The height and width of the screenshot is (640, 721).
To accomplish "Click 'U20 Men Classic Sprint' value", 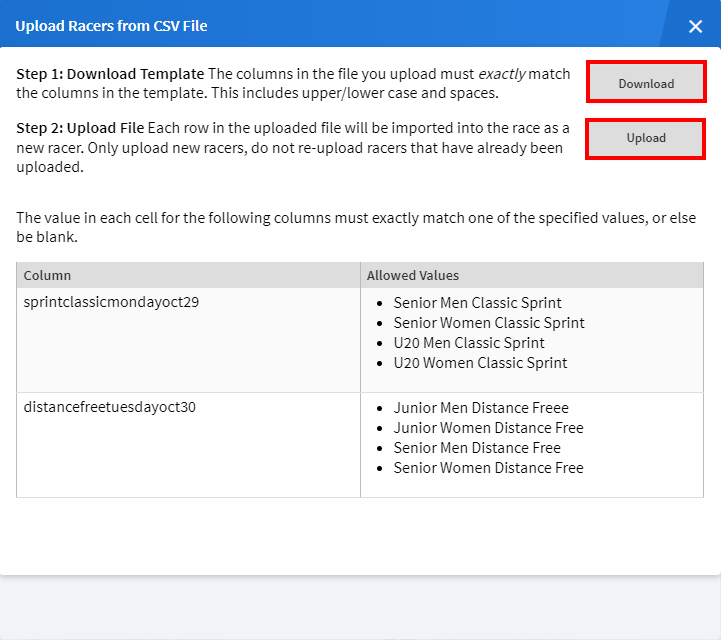I will point(468,343).
